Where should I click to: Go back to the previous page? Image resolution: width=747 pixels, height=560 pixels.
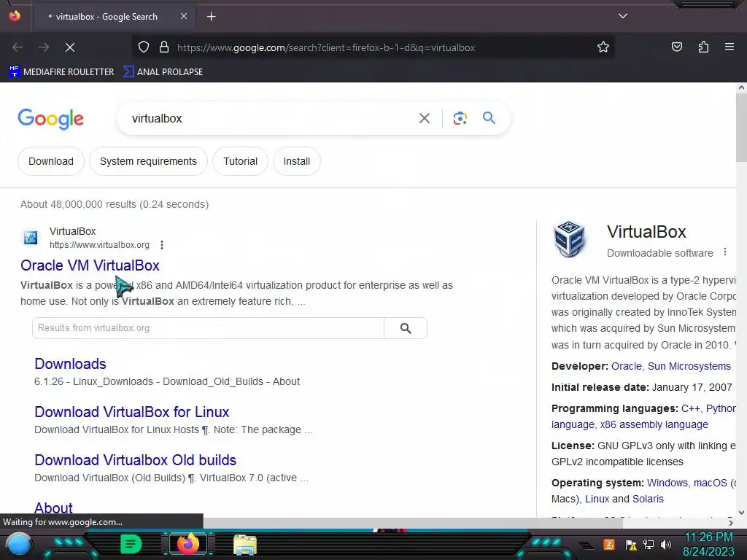pos(18,47)
